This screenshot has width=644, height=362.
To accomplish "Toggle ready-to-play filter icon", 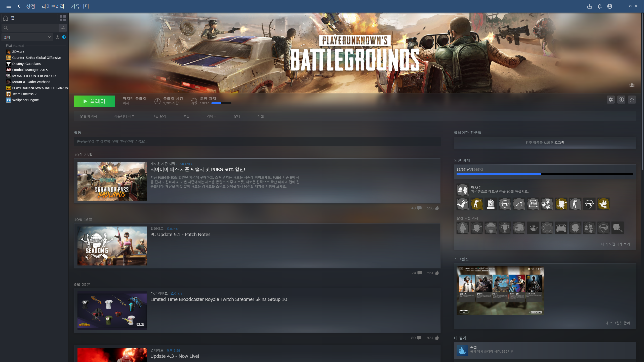I will (64, 37).
